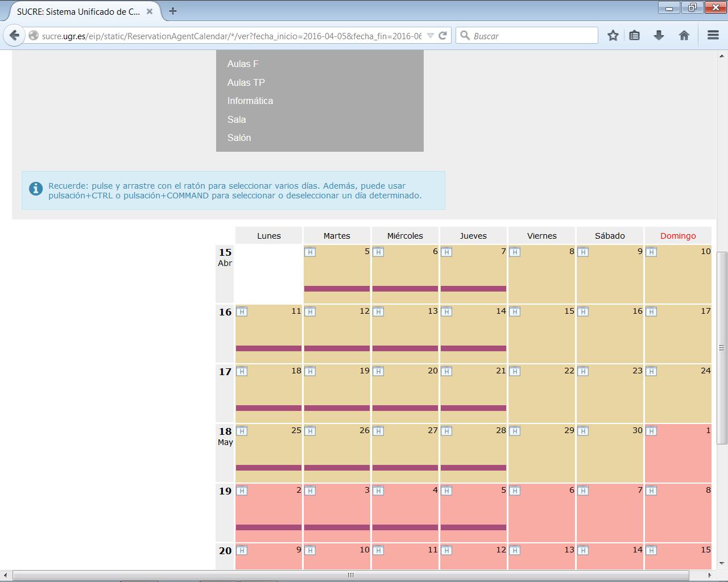Select the April 20 reservation bar
Image resolution: width=728 pixels, height=582 pixels.
405,408
